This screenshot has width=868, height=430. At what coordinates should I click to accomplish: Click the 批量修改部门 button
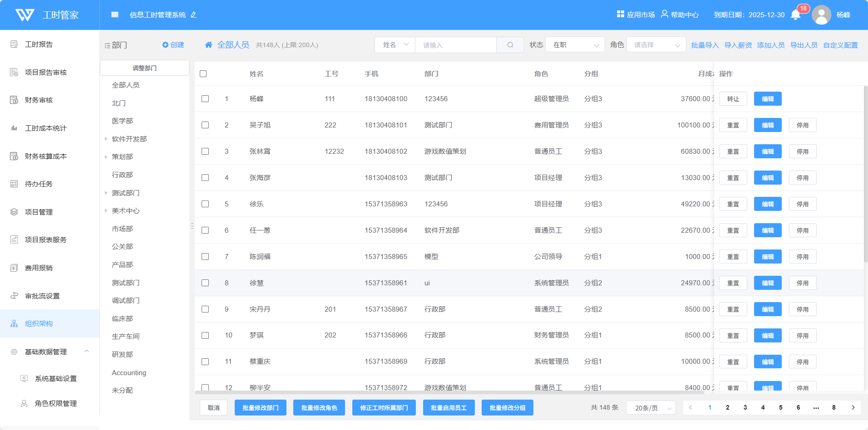coord(260,408)
